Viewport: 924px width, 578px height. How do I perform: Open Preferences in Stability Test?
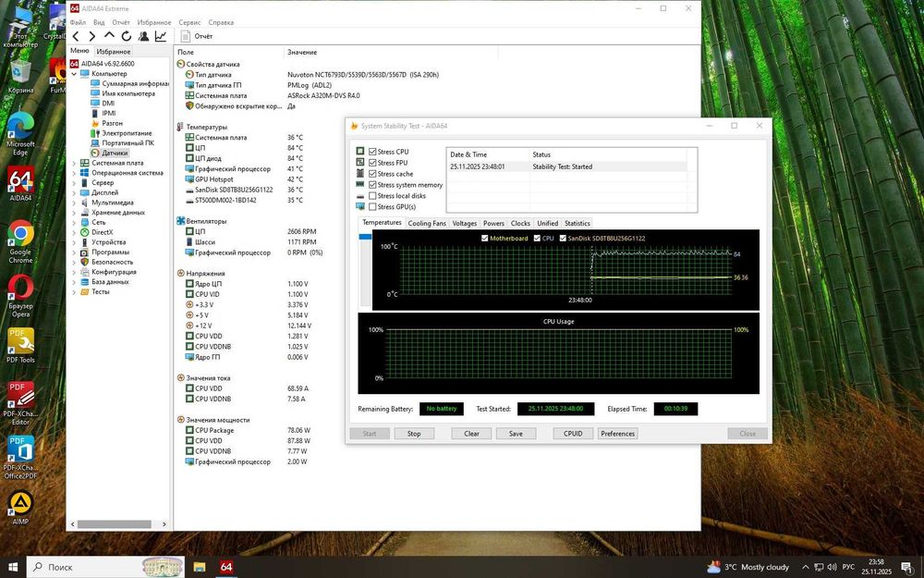coord(617,434)
